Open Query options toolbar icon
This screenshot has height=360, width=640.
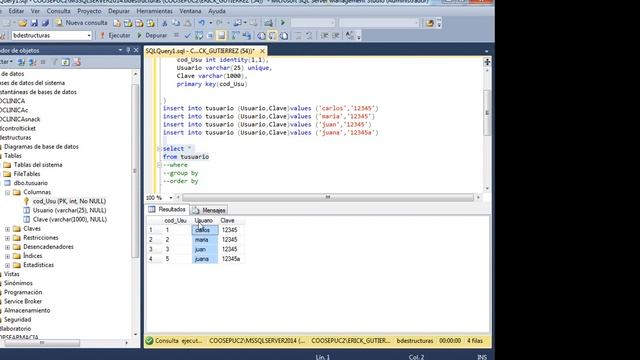coord(210,36)
